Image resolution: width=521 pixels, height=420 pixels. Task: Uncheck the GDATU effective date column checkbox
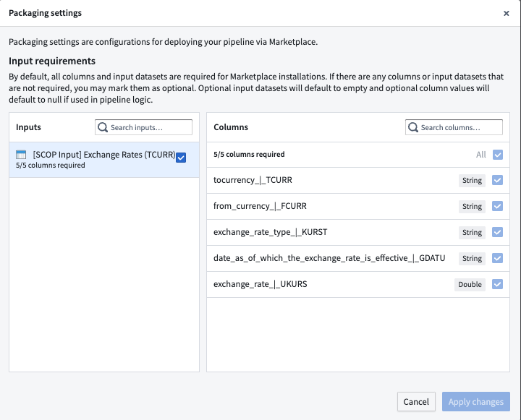(x=497, y=258)
